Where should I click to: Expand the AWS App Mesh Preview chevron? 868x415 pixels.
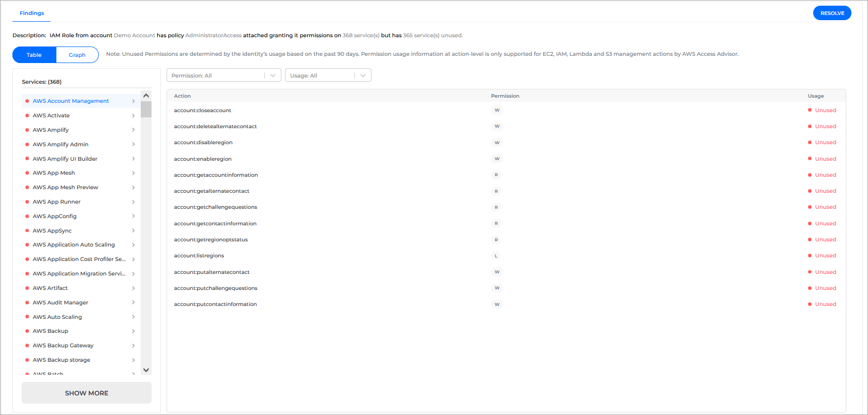[133, 188]
